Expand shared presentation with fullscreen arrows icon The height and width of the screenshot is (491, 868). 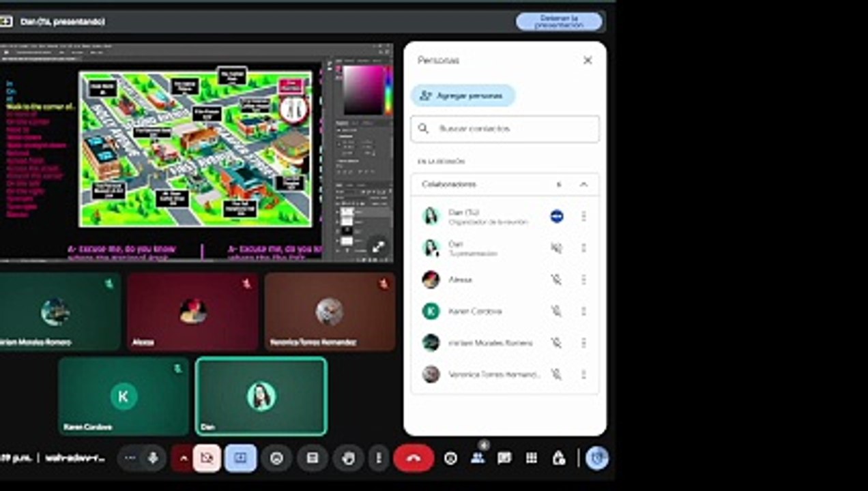(x=378, y=247)
